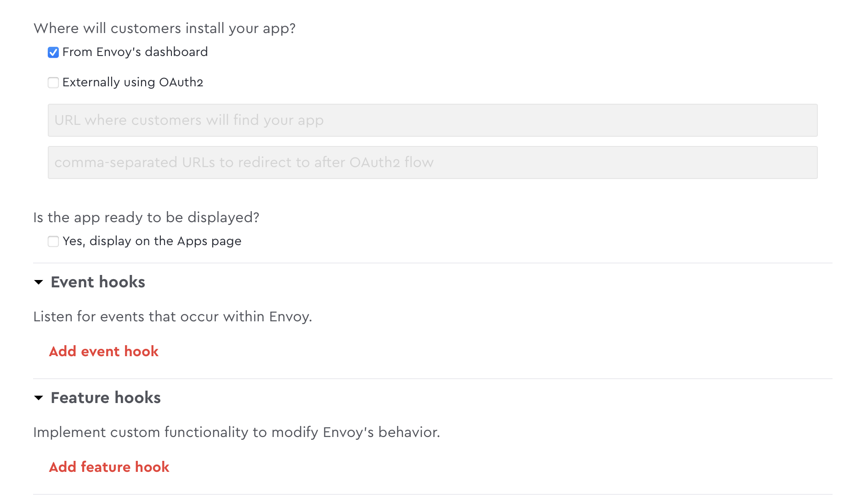
Task: Uncheck the From Envoy's dashboard checkbox
Action: coord(53,52)
